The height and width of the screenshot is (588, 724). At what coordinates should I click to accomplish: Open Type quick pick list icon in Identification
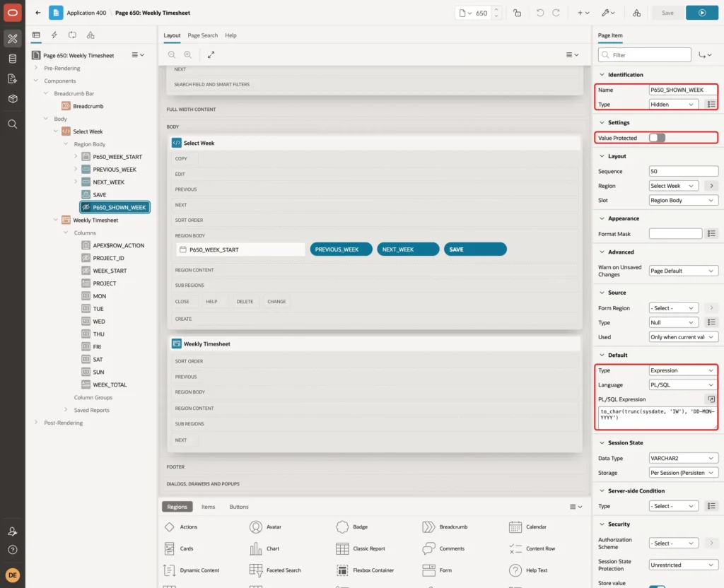[711, 105]
